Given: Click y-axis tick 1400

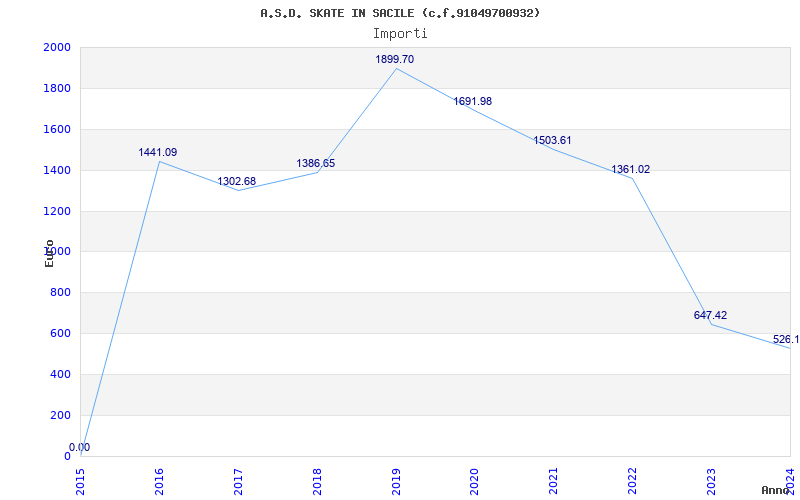Looking at the screenshot, I should click(57, 170).
